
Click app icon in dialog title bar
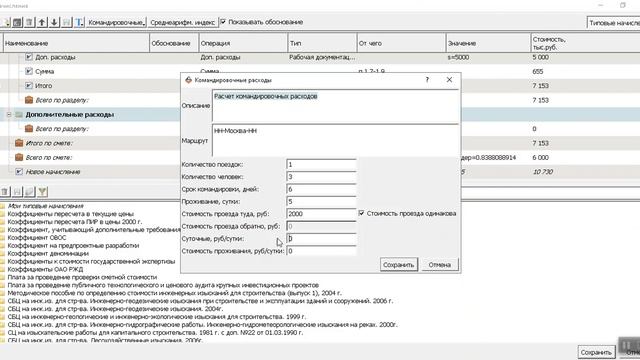(x=188, y=80)
